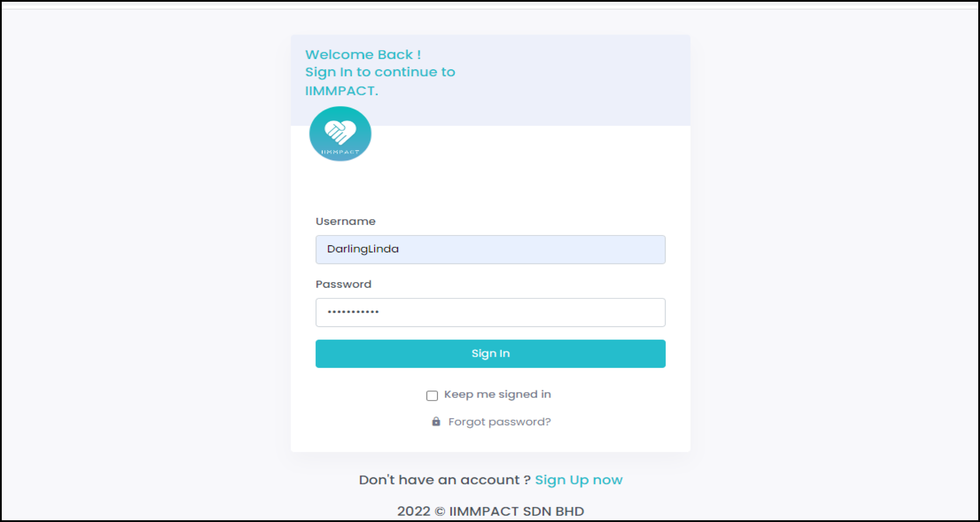Click the Username field label
Screen dimensions: 980x522
tap(345, 221)
